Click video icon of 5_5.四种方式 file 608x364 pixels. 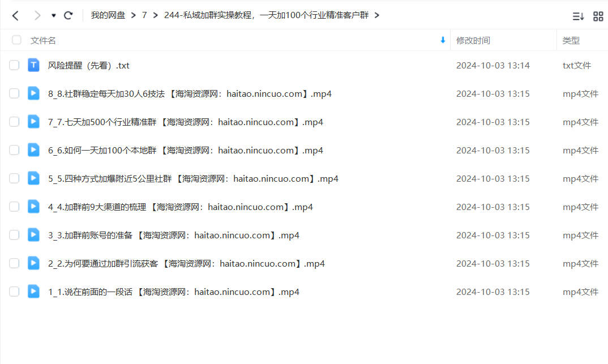(x=34, y=178)
